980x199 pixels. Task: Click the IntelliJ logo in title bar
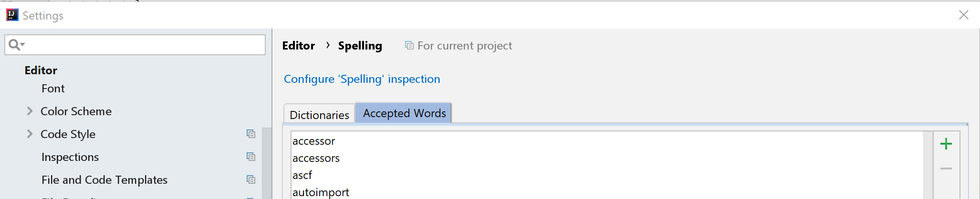point(12,15)
